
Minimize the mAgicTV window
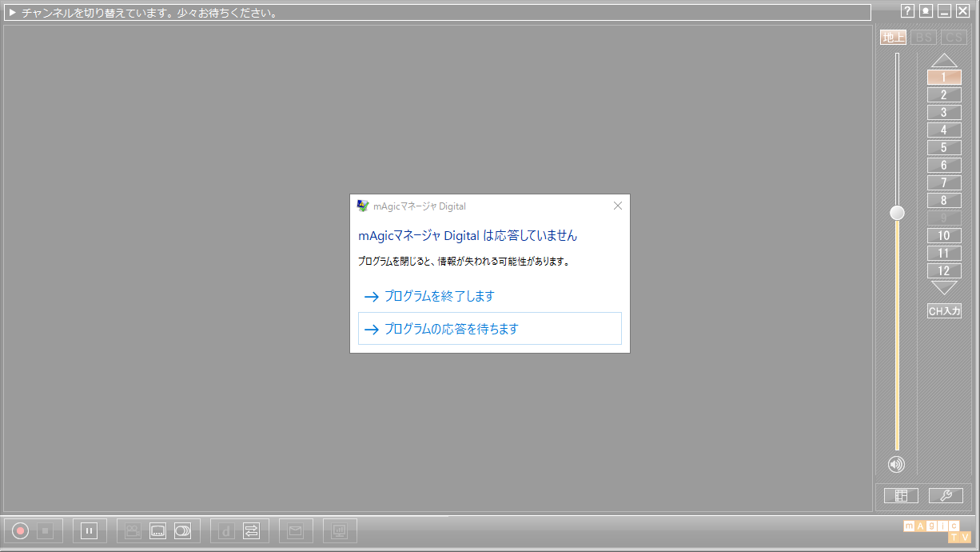[944, 11]
